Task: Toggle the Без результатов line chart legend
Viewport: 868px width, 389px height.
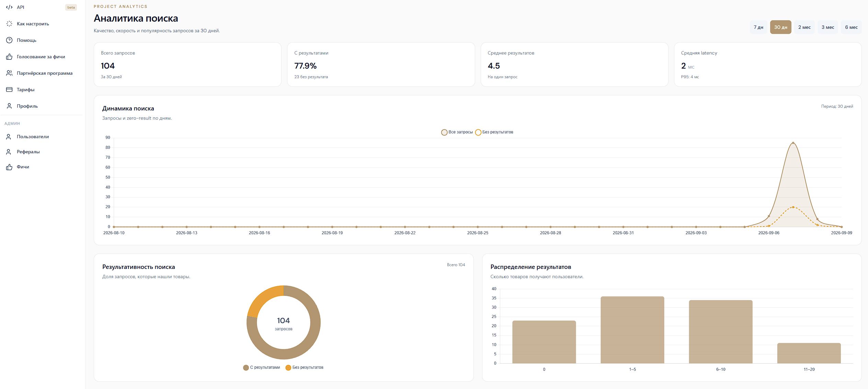Action: [494, 132]
